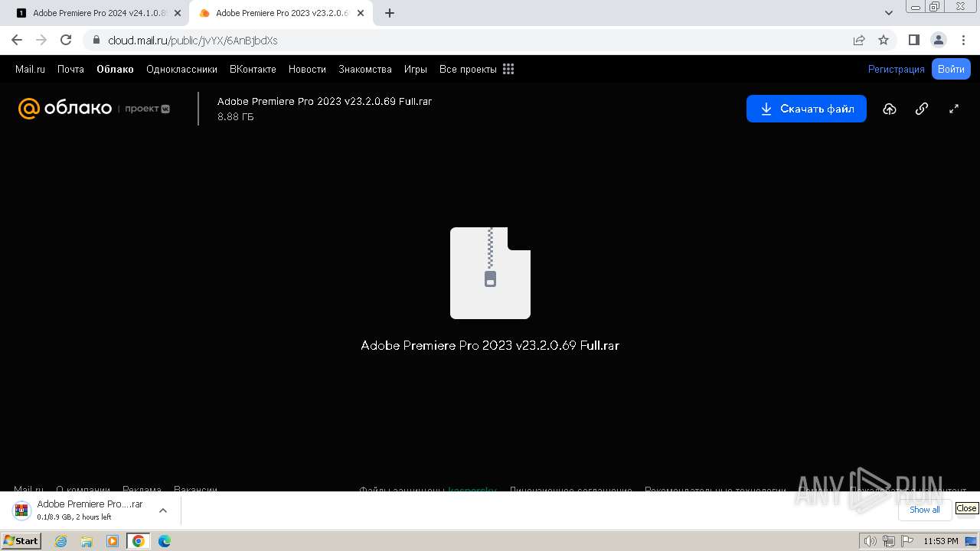
Task: Click the Войти button
Action: [951, 69]
